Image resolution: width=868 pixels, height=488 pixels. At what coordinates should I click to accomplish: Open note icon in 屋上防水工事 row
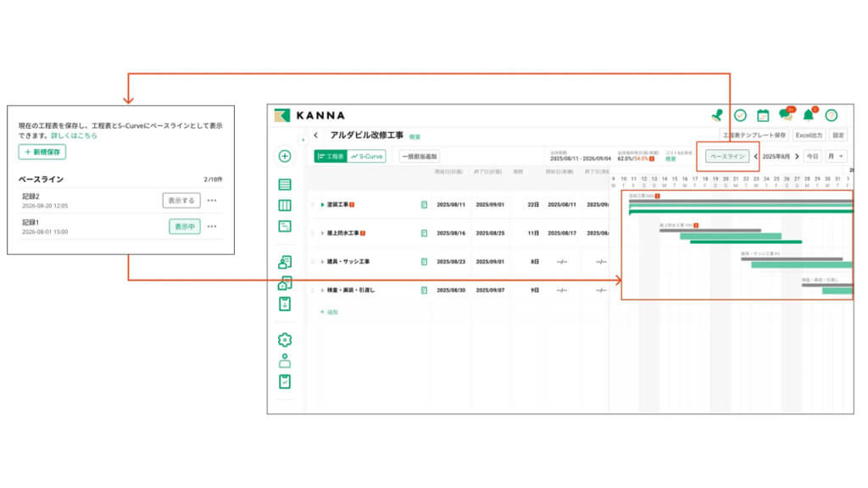[x=424, y=234]
